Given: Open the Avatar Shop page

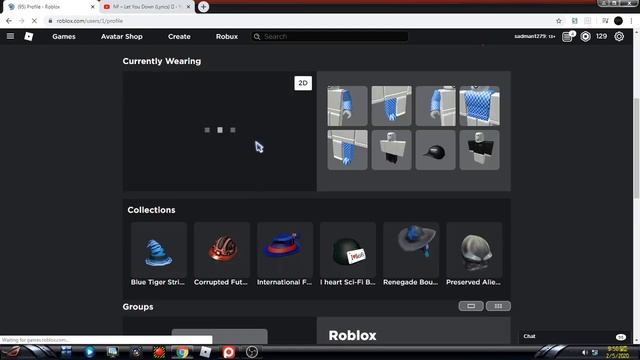Looking at the screenshot, I should pyautogui.click(x=122, y=36).
